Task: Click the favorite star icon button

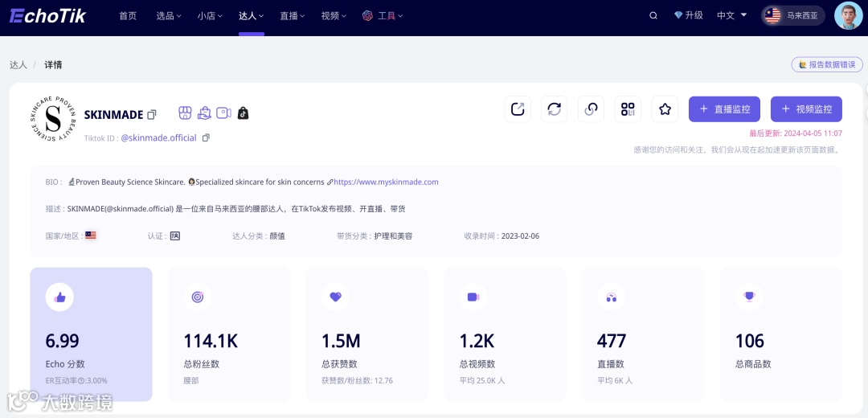Action: coord(665,109)
